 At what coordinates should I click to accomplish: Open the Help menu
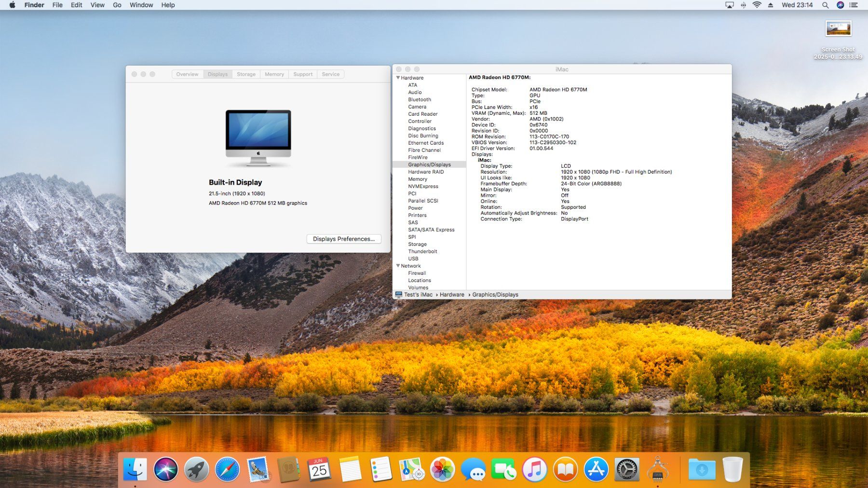pos(168,5)
